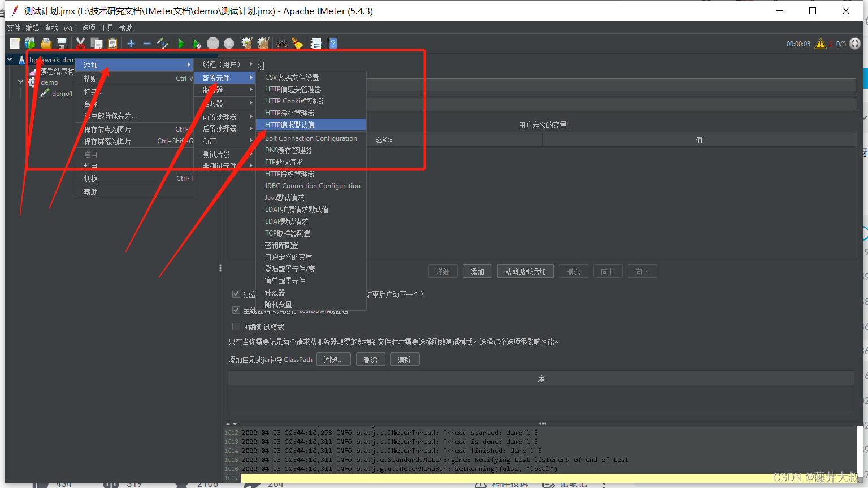
Task: Click the Toggle enable/disable icon
Action: coord(163,43)
